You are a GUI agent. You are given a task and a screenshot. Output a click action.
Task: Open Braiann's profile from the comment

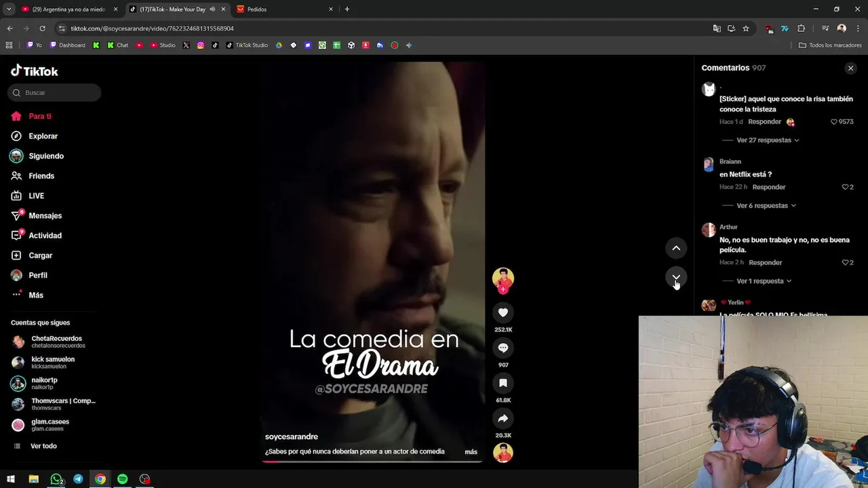tap(730, 161)
